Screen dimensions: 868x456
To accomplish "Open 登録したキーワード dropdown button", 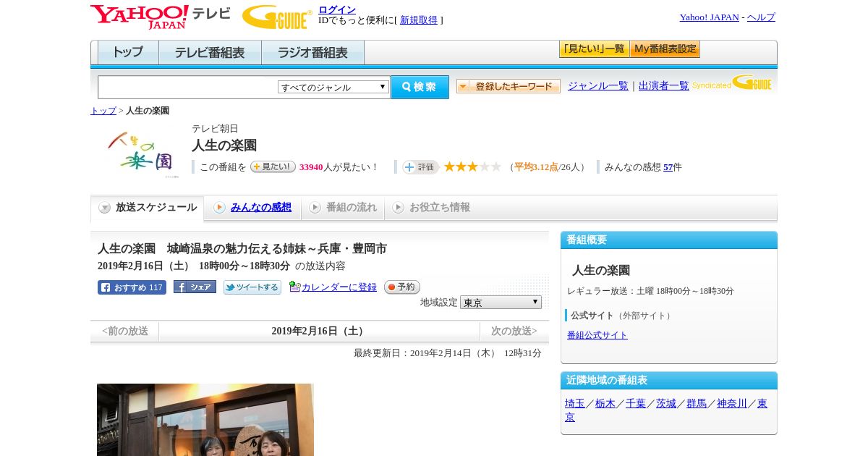I will pyautogui.click(x=509, y=86).
